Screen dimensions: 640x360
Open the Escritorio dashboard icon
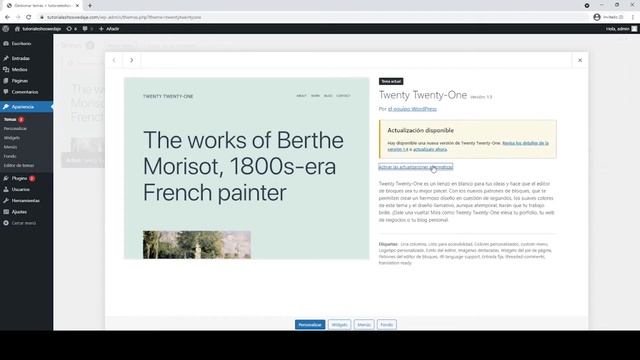[6, 43]
